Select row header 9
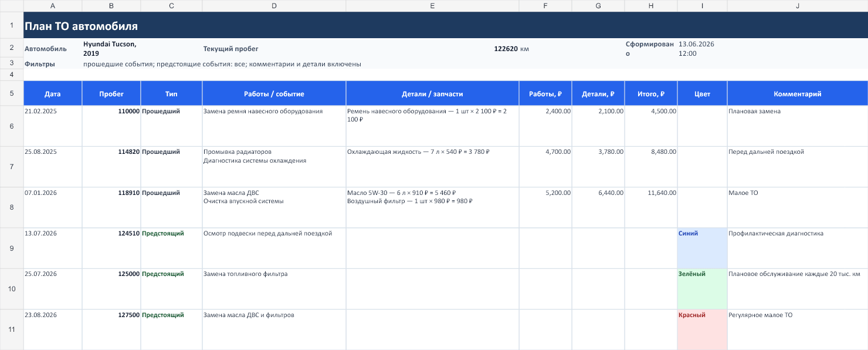This screenshot has width=868, height=350. [12, 248]
